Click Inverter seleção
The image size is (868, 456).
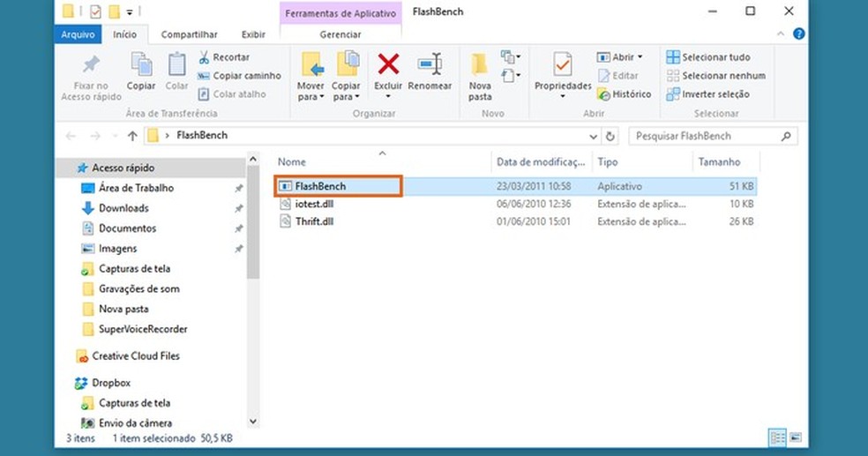pyautogui.click(x=707, y=94)
